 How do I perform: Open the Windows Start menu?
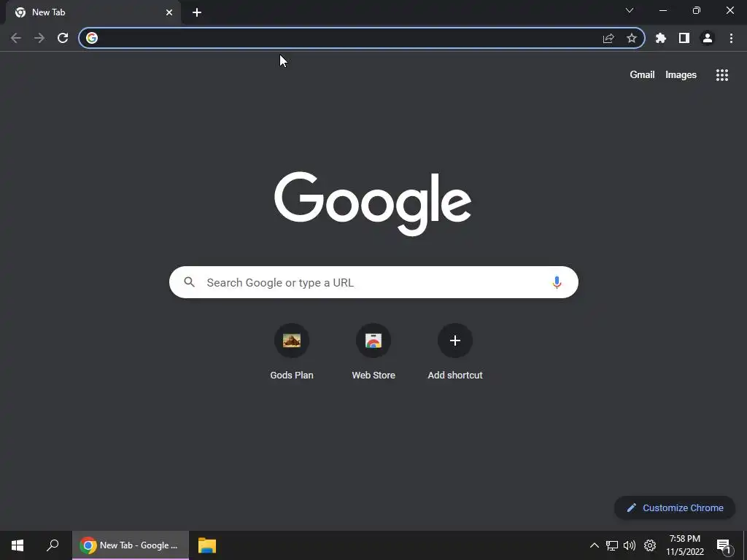point(18,545)
